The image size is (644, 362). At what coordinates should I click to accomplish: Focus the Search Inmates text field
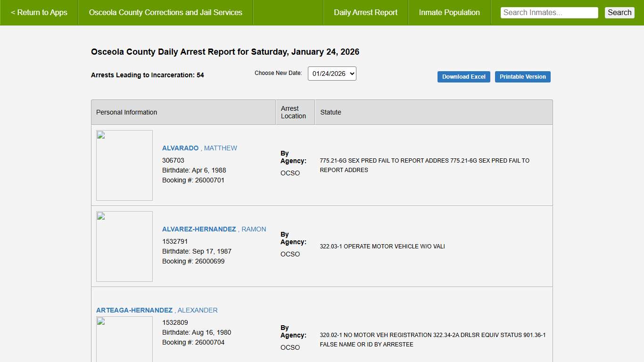(549, 13)
